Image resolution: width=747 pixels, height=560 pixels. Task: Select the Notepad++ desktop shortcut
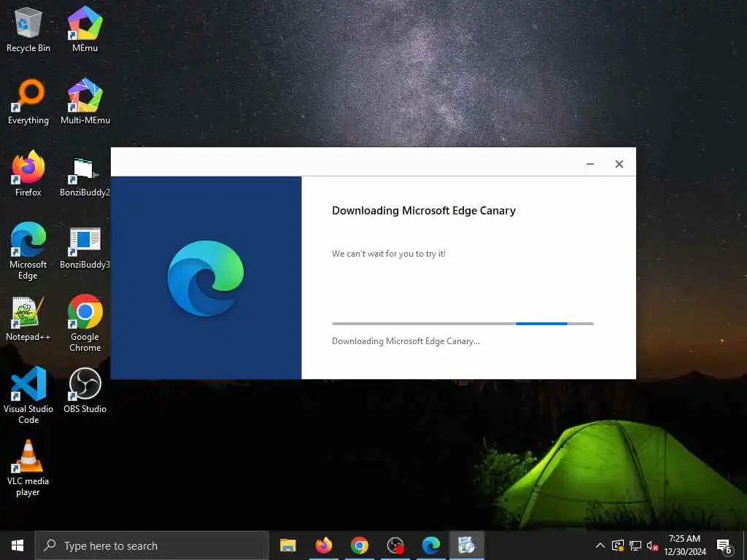tap(28, 319)
